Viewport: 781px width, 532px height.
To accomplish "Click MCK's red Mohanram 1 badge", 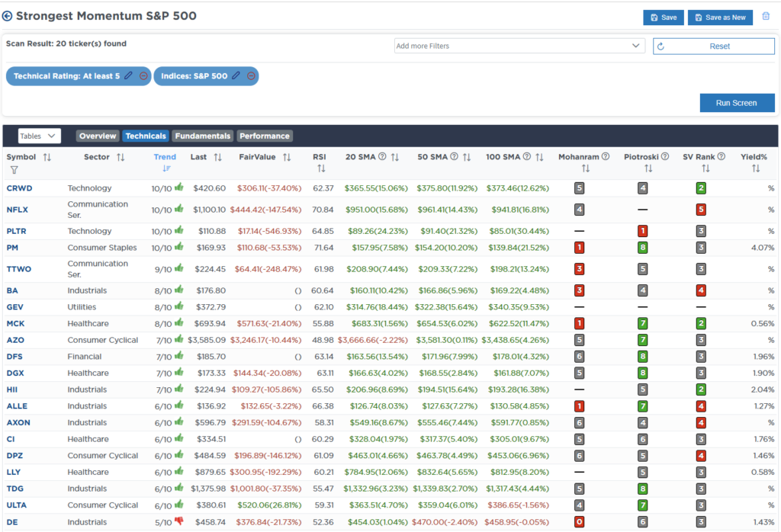I will pyautogui.click(x=579, y=323).
